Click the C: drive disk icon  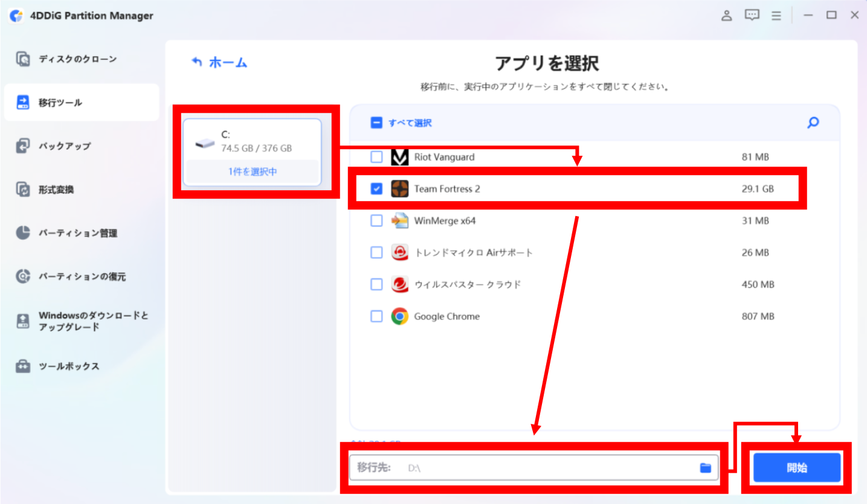tap(205, 142)
